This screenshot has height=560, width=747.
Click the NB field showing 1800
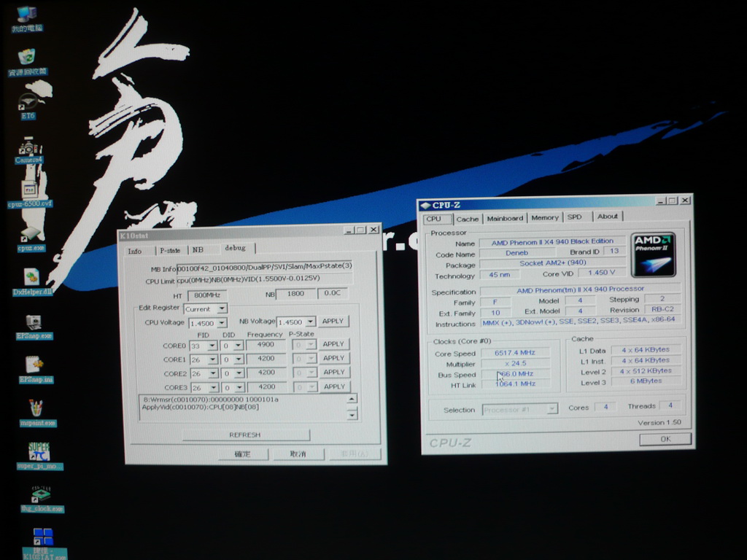click(x=295, y=294)
